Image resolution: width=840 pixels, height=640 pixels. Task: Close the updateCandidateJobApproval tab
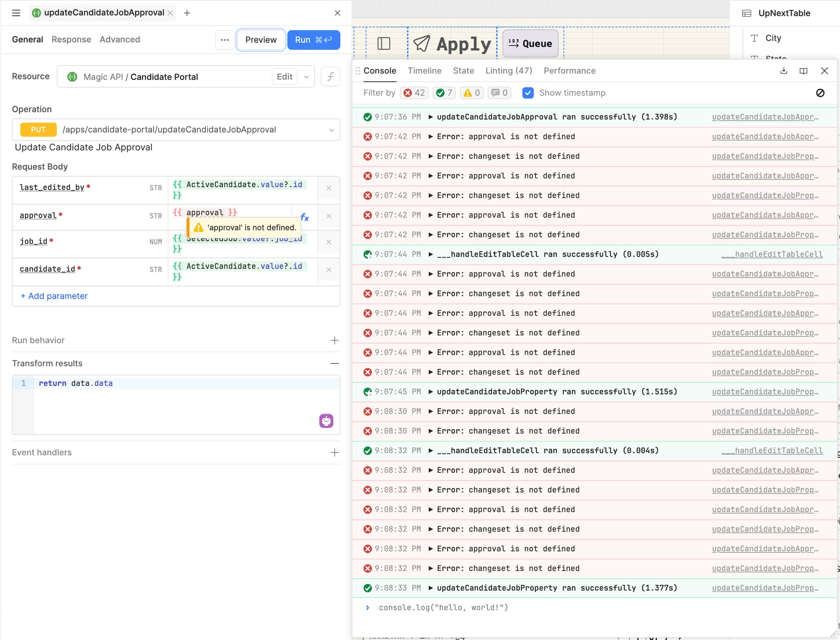[170, 13]
